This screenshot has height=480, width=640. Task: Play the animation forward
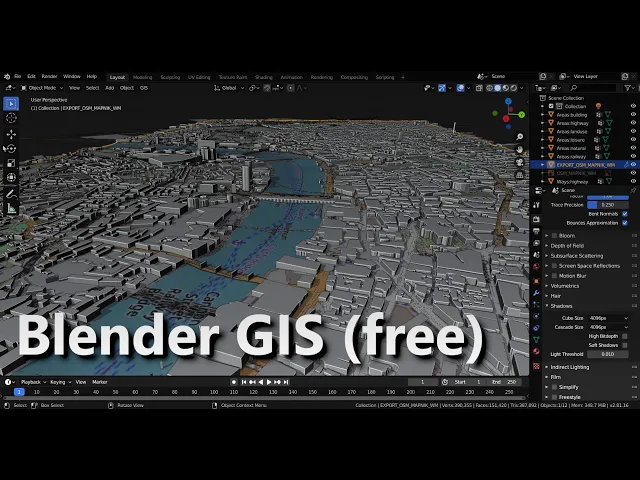[269, 382]
